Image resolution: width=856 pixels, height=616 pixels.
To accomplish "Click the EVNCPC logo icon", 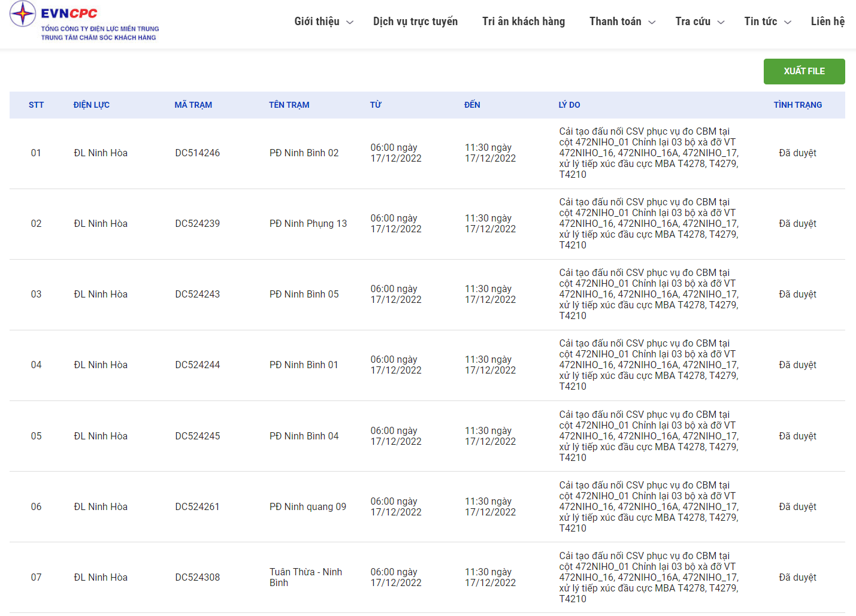I will click(23, 14).
